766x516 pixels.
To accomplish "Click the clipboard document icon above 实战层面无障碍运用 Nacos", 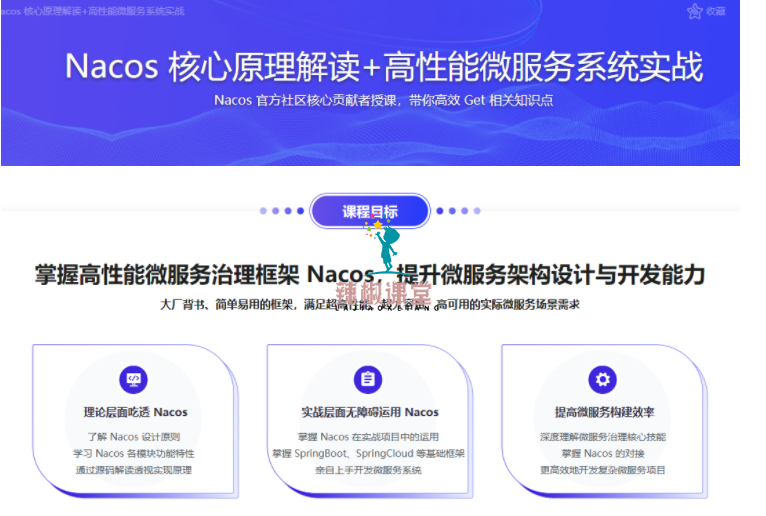I will tap(368, 379).
